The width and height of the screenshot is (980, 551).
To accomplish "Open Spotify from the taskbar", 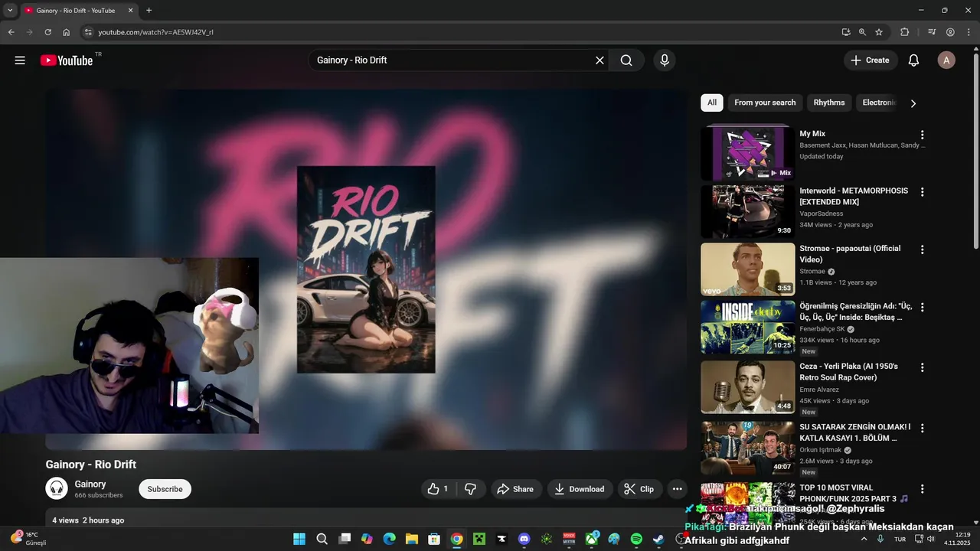I will pyautogui.click(x=636, y=539).
